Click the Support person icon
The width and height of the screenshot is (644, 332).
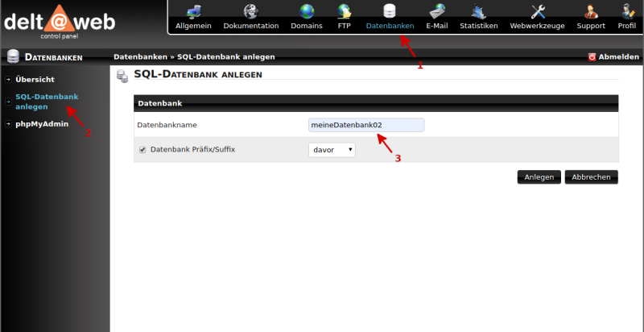click(591, 11)
